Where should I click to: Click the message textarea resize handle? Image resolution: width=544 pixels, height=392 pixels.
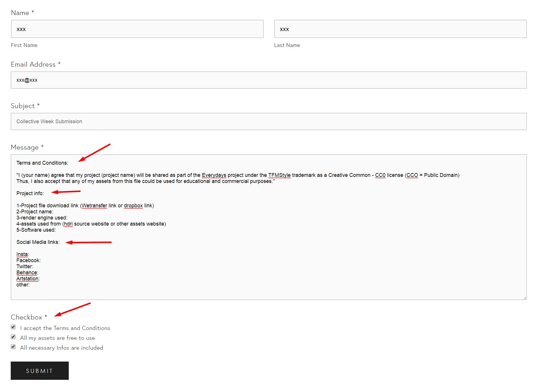525,298
